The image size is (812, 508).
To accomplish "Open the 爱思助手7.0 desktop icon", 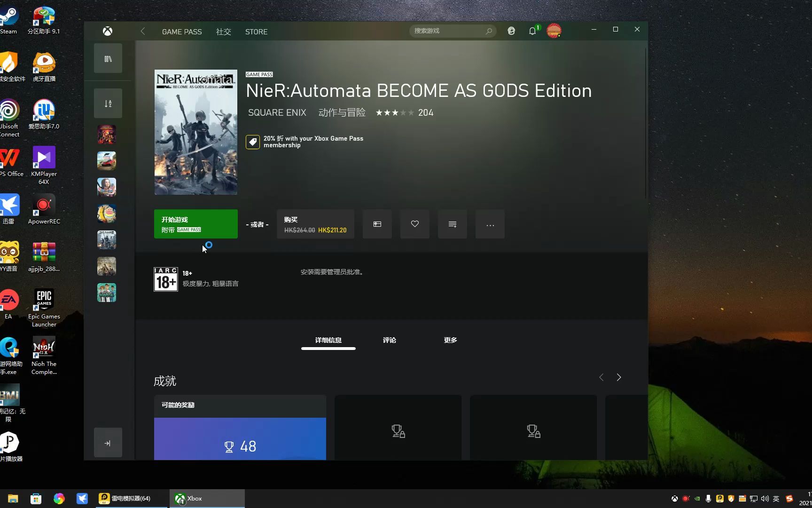I will click(x=44, y=114).
